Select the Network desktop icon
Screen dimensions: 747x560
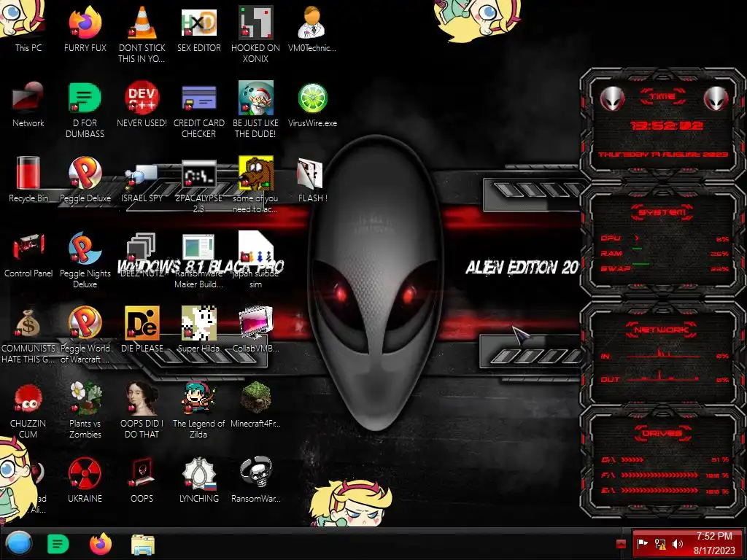tap(28, 104)
